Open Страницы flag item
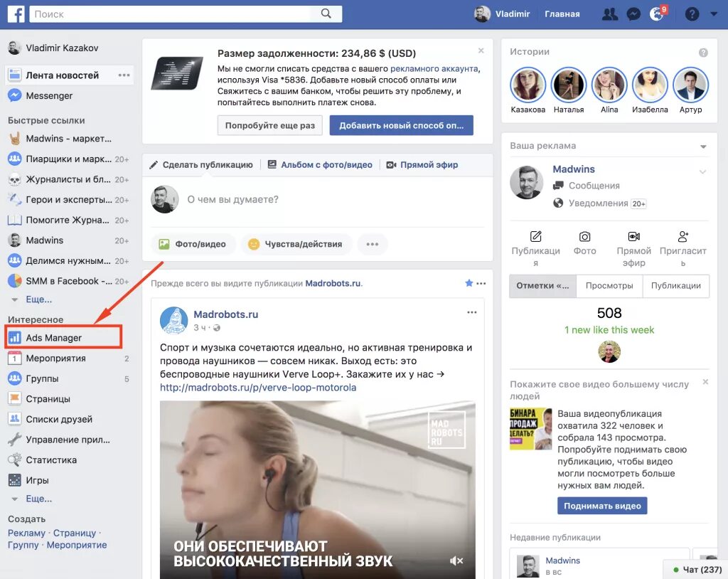Image resolution: width=728 pixels, height=579 pixels. pos(40,399)
